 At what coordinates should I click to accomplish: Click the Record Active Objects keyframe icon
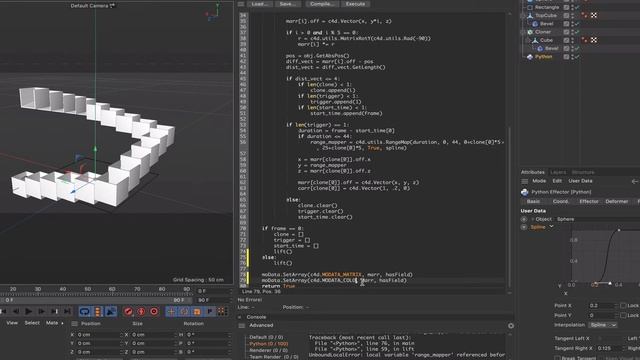[128, 311]
